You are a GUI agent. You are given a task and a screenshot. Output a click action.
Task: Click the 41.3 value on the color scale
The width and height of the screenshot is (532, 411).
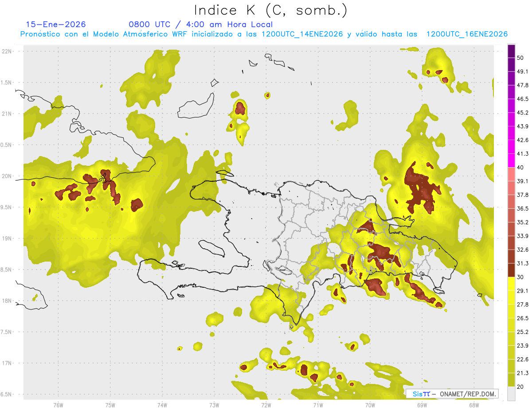[523, 154]
